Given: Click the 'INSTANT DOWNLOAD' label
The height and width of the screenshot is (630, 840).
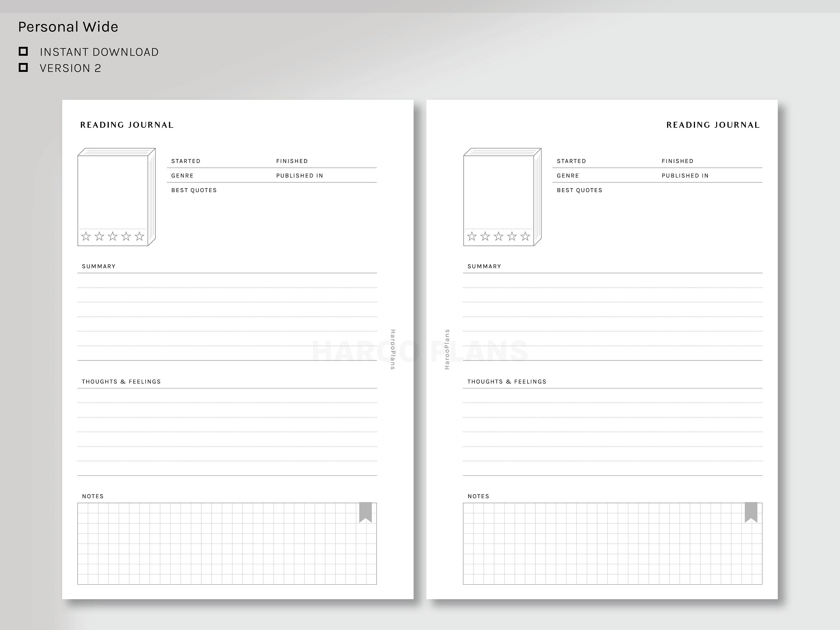Looking at the screenshot, I should 99,52.
